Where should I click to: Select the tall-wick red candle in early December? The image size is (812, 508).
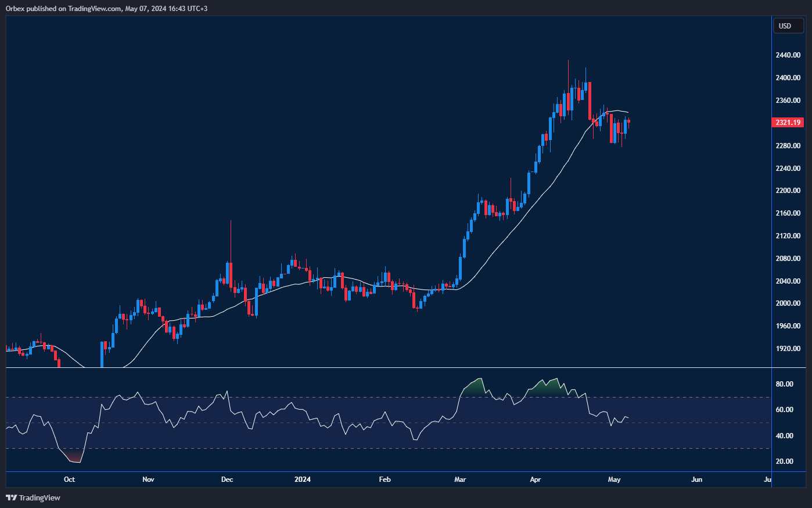tap(231, 273)
